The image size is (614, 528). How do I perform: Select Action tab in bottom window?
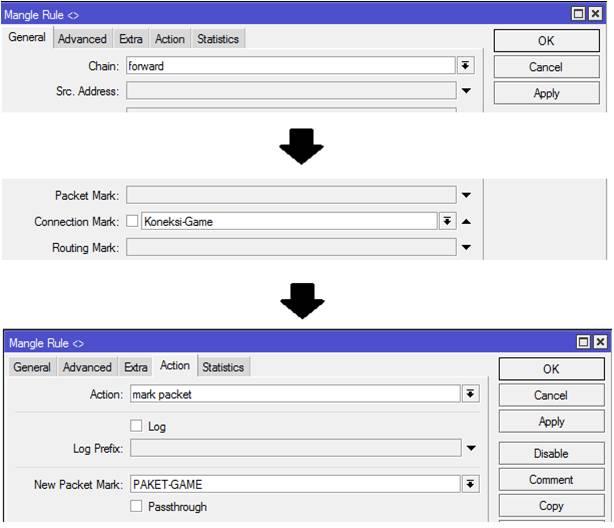[x=175, y=365]
